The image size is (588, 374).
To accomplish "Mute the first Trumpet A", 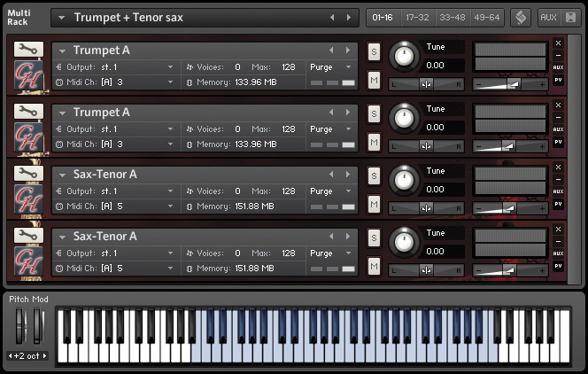I will point(374,80).
